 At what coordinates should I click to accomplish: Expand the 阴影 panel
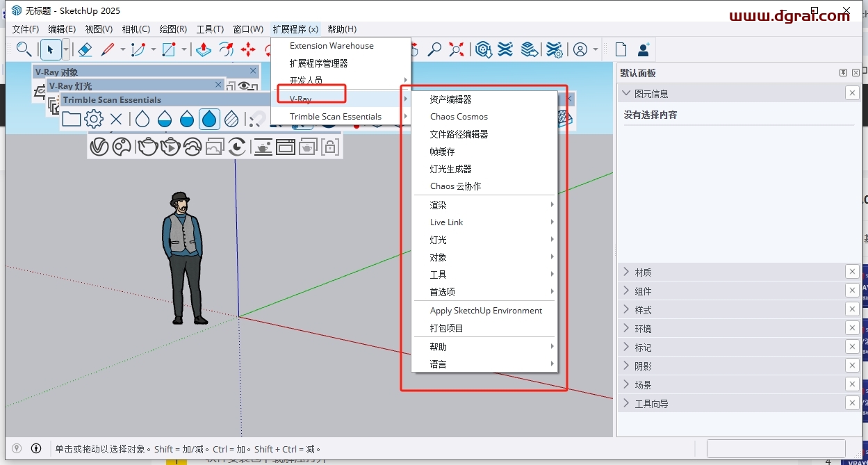point(625,366)
